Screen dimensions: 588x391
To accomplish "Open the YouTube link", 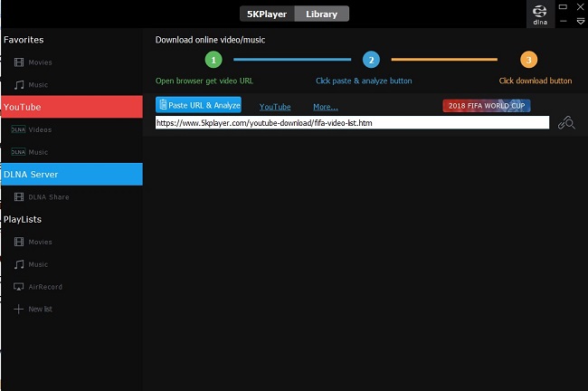I will tap(275, 107).
